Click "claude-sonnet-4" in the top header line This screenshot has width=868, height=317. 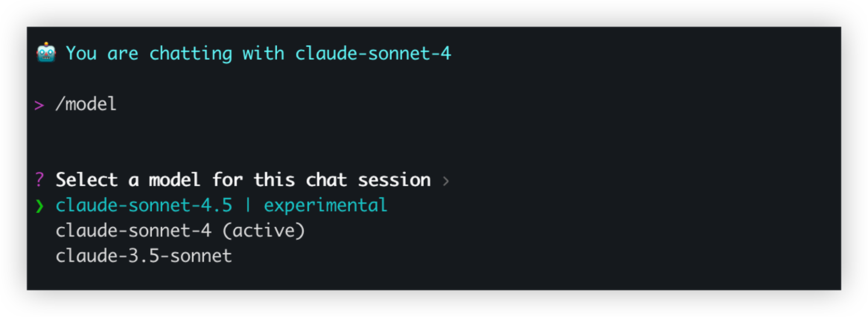[x=373, y=53]
